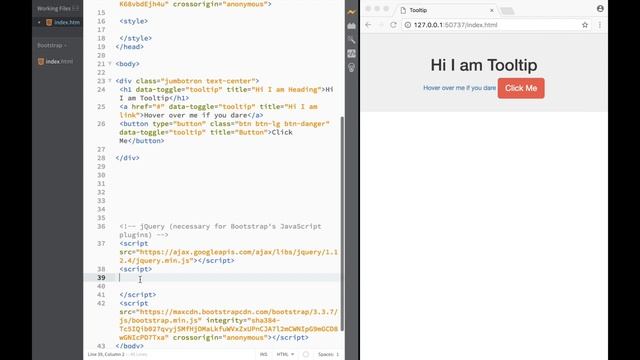
Task: Collapse the jumbotron div fold arrow
Action: click(110, 81)
